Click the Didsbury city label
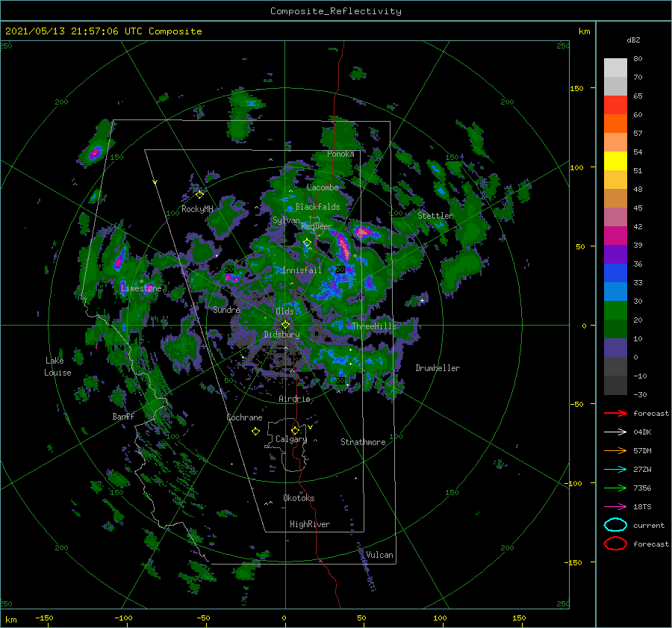Screen dimensions: 672x628 [281, 335]
